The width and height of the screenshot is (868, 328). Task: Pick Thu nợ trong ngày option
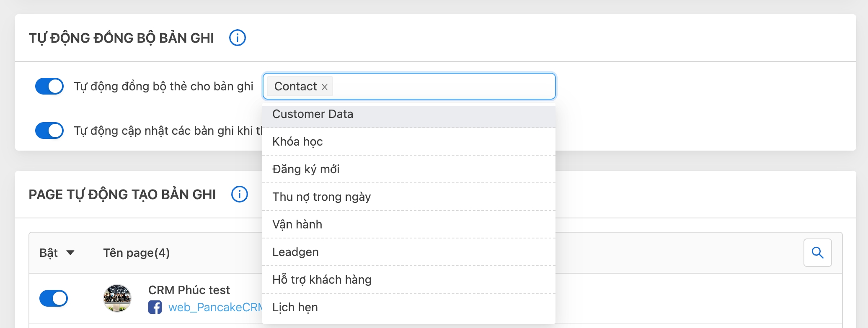[321, 197]
